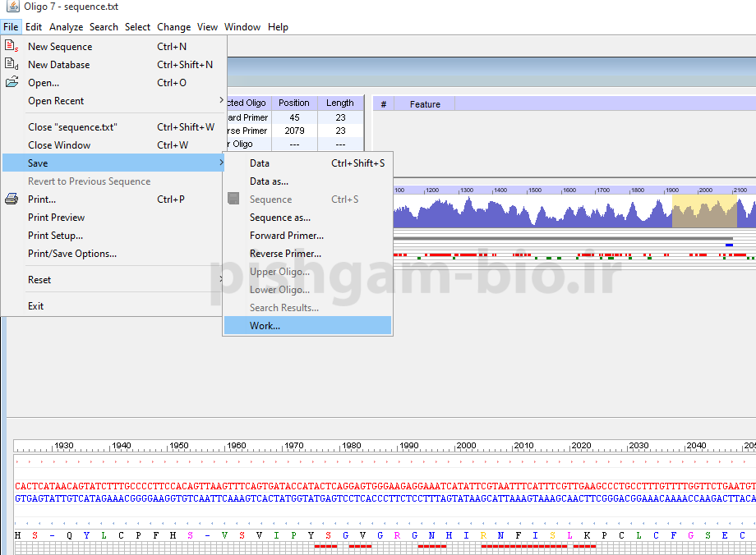
Task: Click the printer icon beside Print
Action: pos(12,200)
